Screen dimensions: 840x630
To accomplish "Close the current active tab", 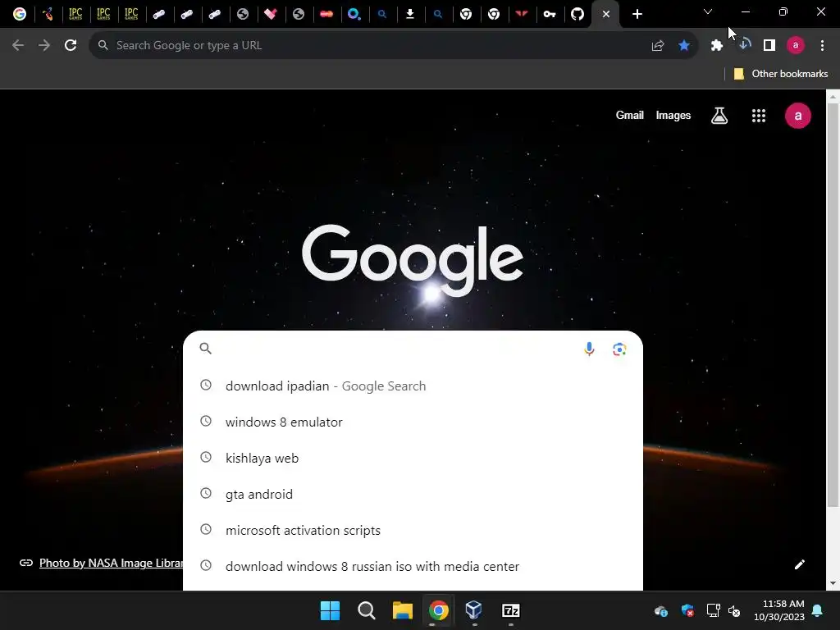I will 606,14.
